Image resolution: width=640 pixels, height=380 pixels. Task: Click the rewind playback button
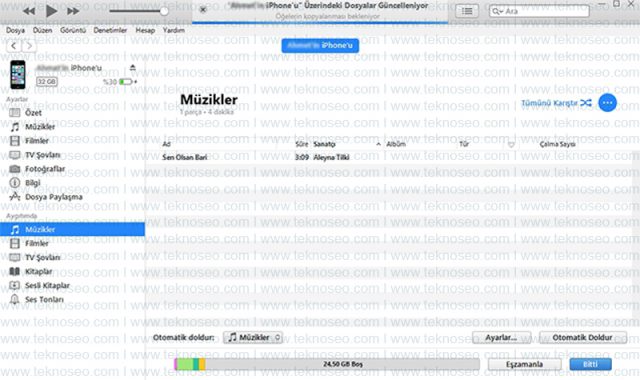pos(29,11)
